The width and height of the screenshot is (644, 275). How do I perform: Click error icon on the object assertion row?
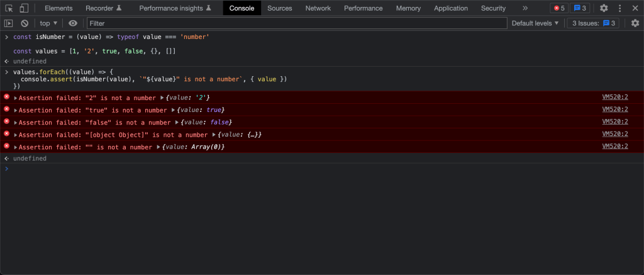click(x=6, y=133)
